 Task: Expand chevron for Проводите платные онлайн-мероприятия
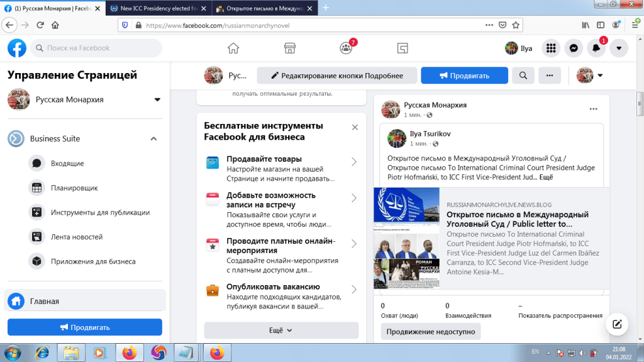click(x=354, y=244)
